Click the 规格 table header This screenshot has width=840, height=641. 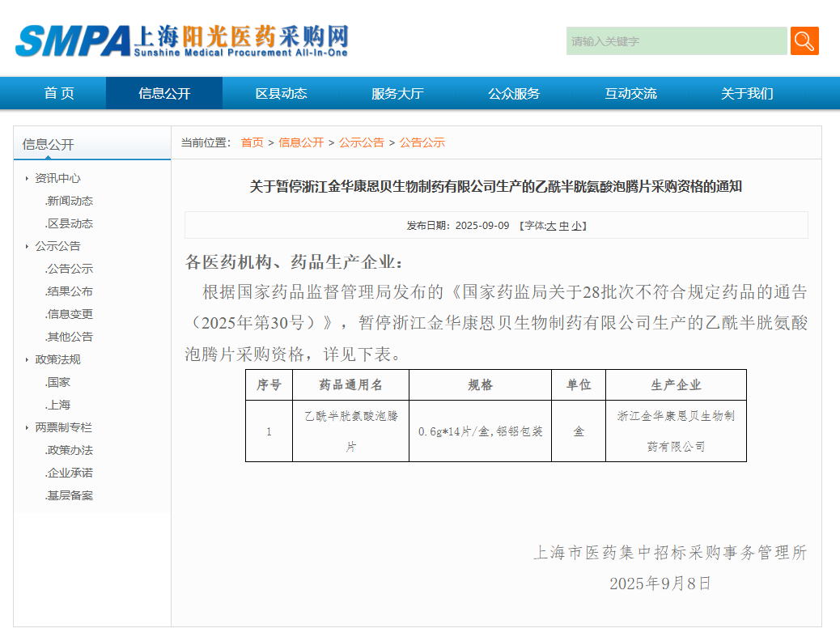[x=480, y=384]
